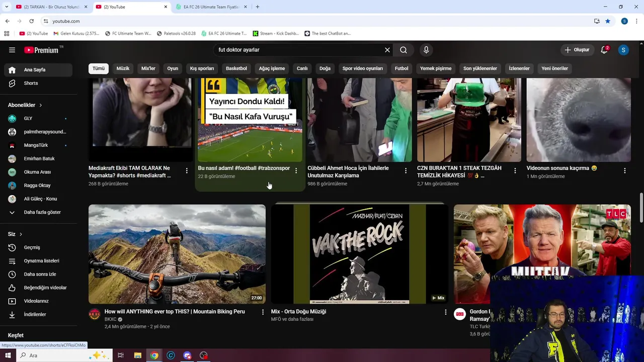Open the VAK THE ROCK mix thumbnail

(x=359, y=254)
